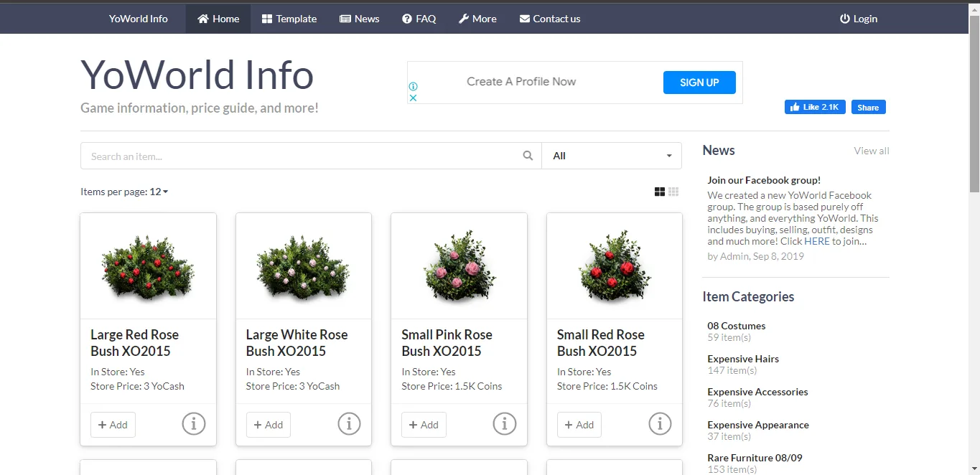The image size is (980, 475).
Task: Click SIGN UP ad button
Action: [x=700, y=83]
